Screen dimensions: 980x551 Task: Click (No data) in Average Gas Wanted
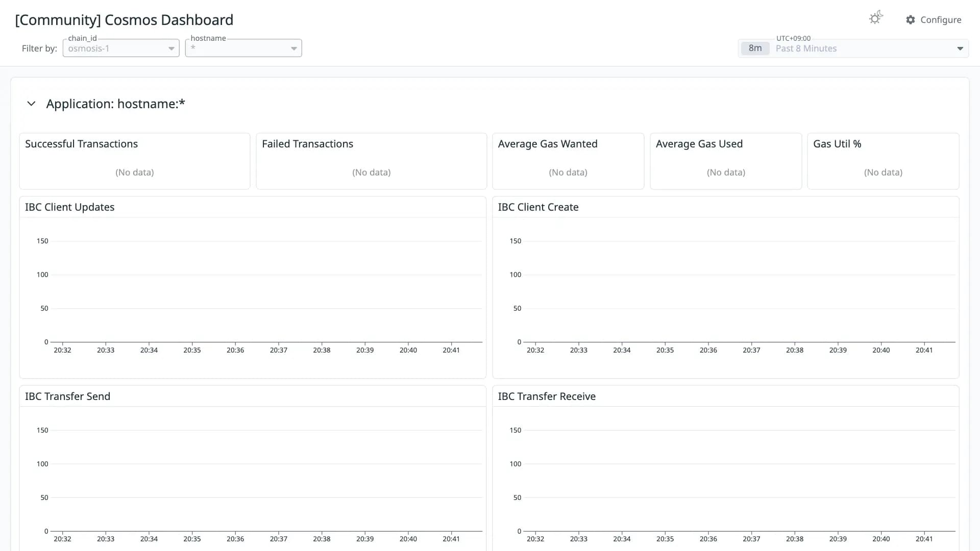click(568, 172)
